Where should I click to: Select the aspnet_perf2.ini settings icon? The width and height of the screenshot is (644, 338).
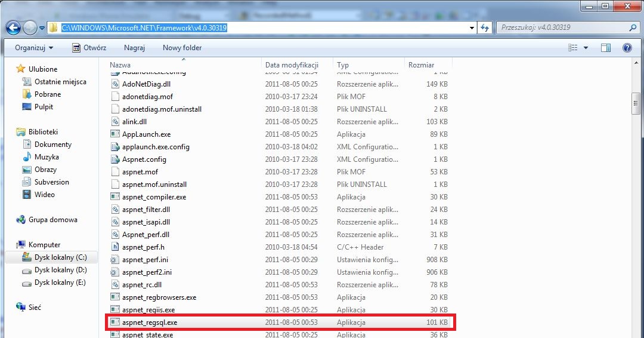(115, 272)
